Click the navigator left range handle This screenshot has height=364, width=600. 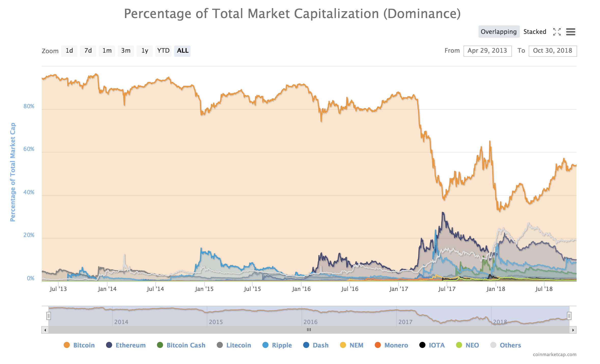[x=48, y=316]
